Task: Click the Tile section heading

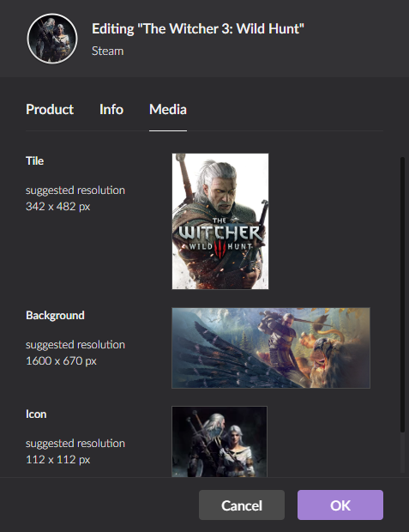Action: coord(34,160)
